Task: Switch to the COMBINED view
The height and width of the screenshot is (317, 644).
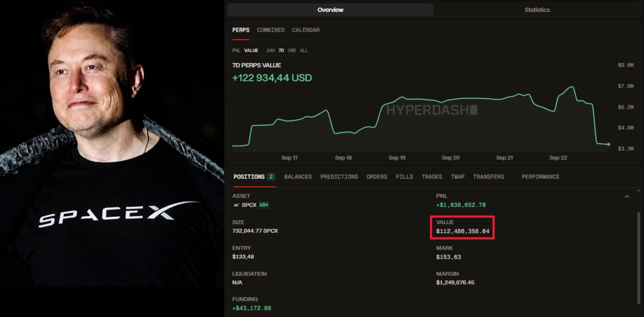Action: click(271, 30)
